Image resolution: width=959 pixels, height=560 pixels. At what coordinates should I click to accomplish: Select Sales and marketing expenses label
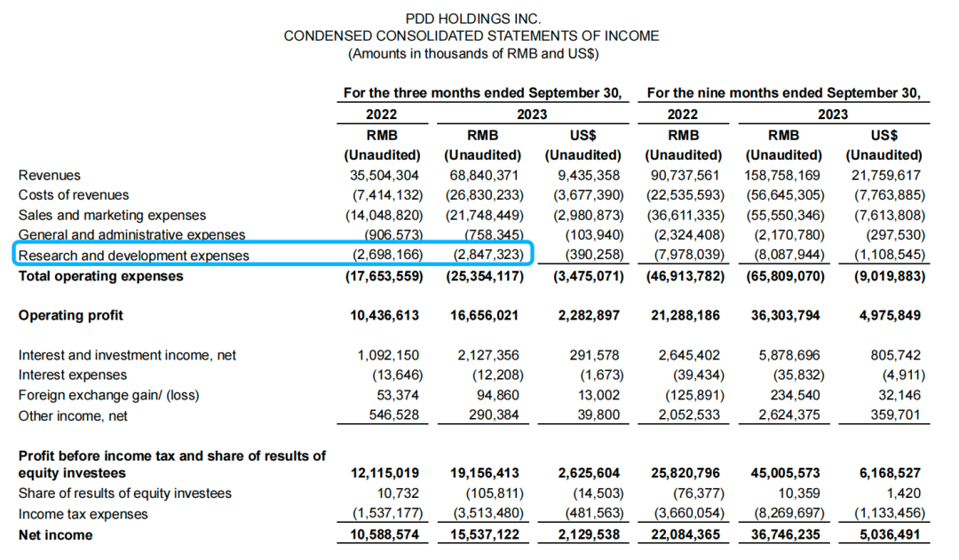pyautogui.click(x=113, y=215)
